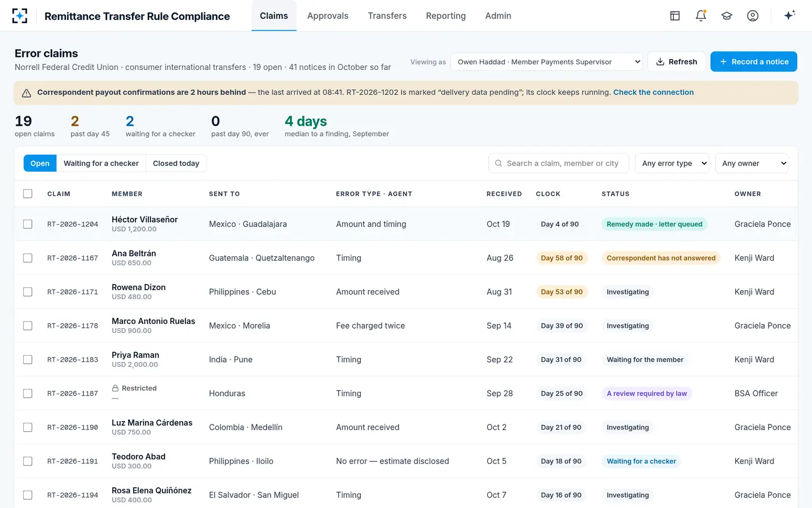
Task: Expand the Any owner filter
Action: (752, 163)
